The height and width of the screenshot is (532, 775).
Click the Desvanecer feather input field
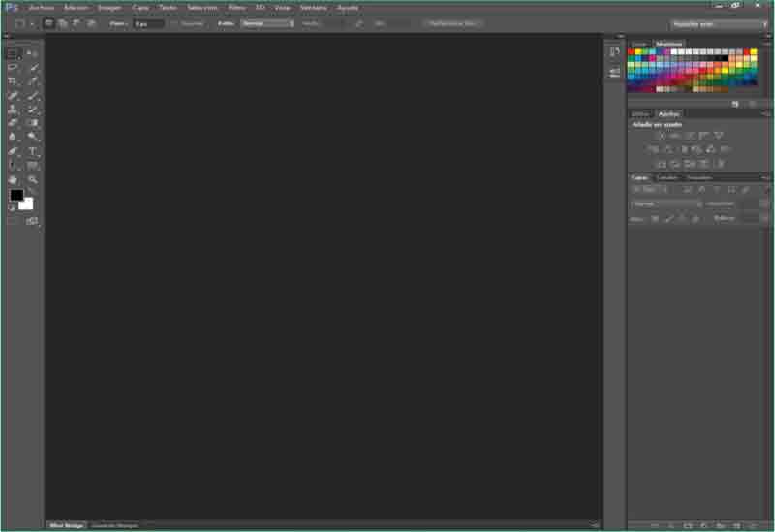(x=148, y=23)
